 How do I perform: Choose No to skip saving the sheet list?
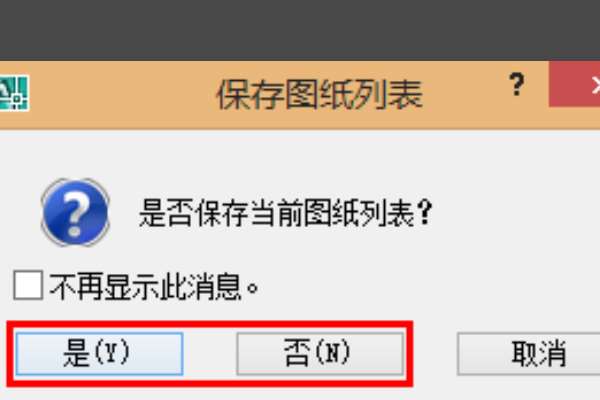click(320, 354)
